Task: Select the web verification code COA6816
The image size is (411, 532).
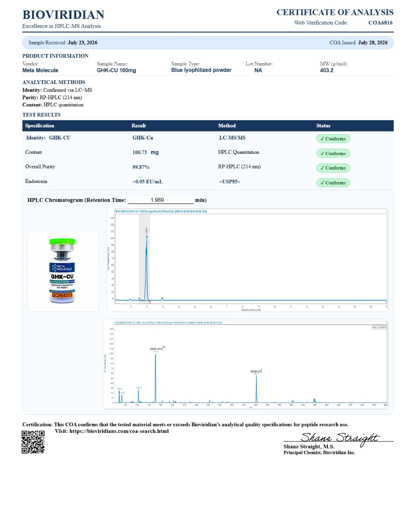Action: pyautogui.click(x=380, y=23)
